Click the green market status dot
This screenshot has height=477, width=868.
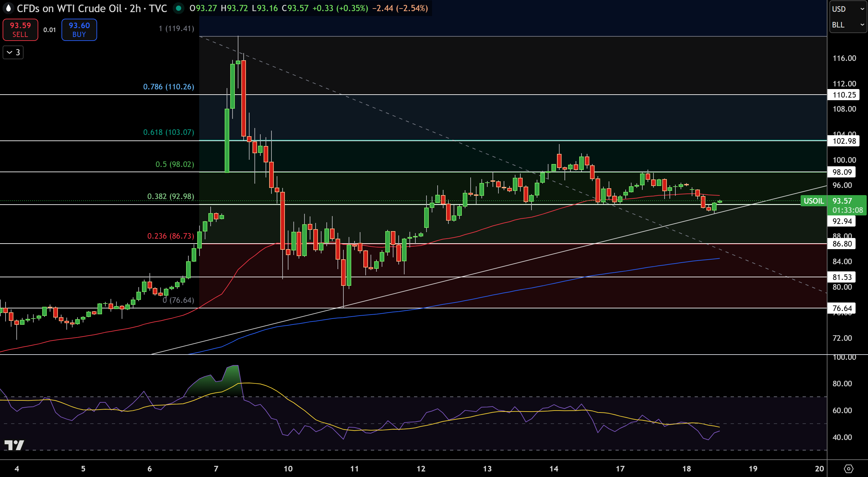point(179,8)
